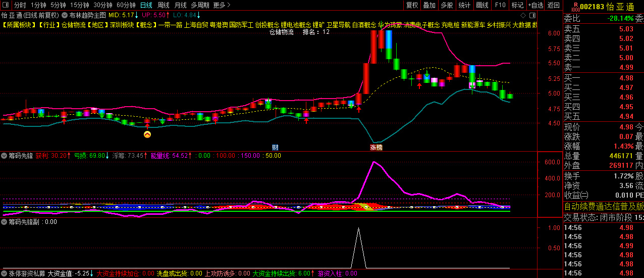Switch to the 周线 weekly period tab
Image resolution: width=644 pixels, height=278 pixels.
(x=164, y=5)
